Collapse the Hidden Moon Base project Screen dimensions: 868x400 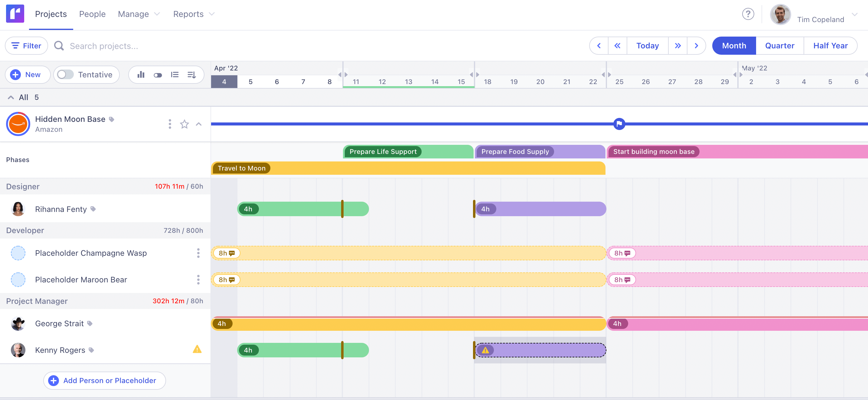[199, 124]
